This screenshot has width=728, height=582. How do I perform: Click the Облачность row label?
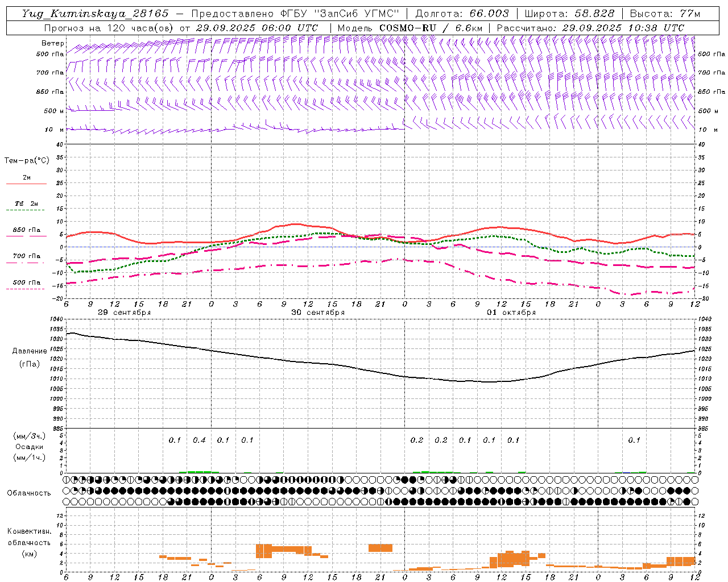29,493
